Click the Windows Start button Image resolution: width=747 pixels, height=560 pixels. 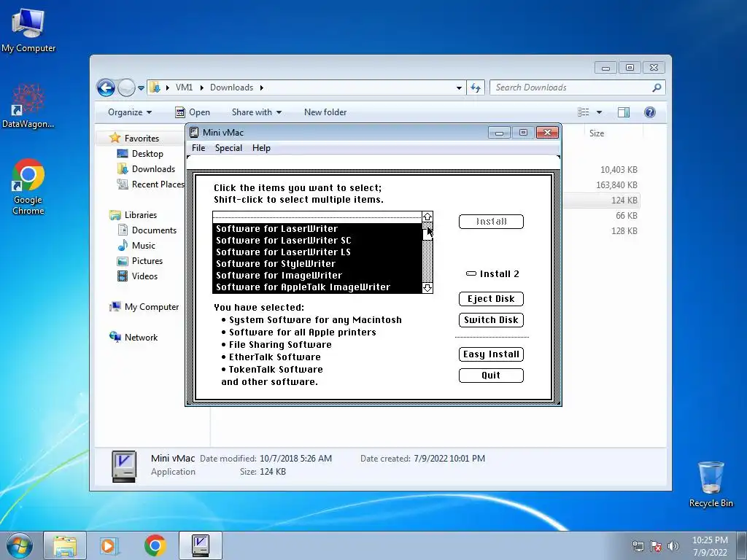click(20, 545)
